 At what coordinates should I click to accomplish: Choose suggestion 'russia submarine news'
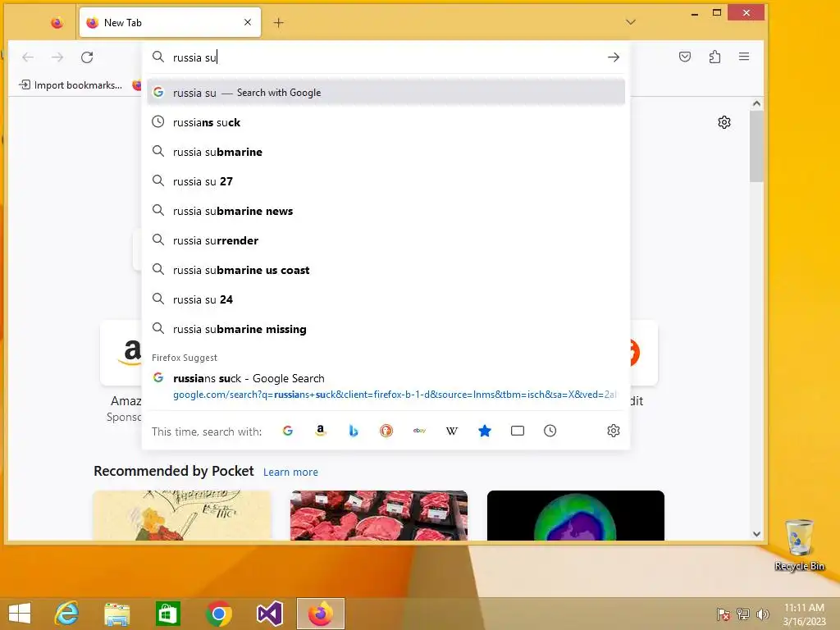(x=386, y=211)
